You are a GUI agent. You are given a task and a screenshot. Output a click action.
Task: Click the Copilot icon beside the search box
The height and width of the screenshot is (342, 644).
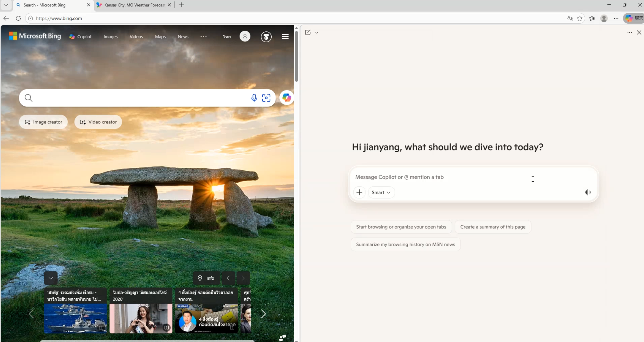287,98
